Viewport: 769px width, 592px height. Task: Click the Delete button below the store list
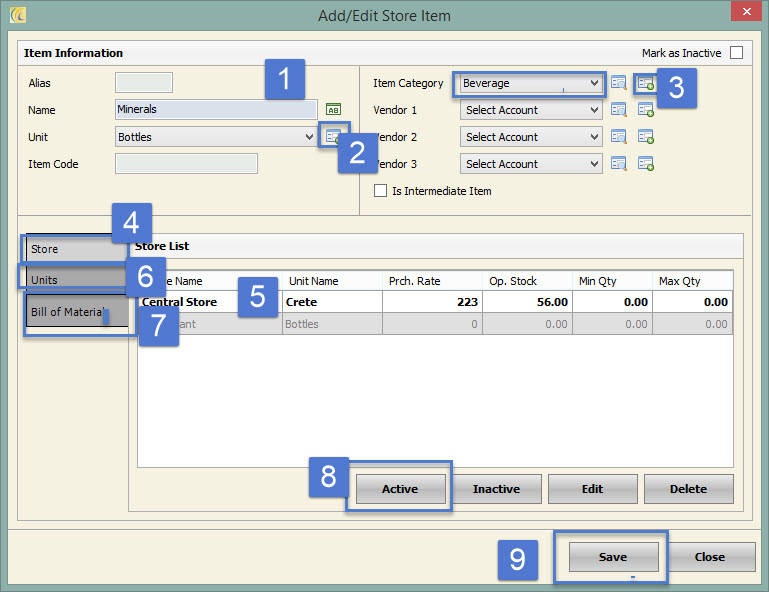coord(688,489)
